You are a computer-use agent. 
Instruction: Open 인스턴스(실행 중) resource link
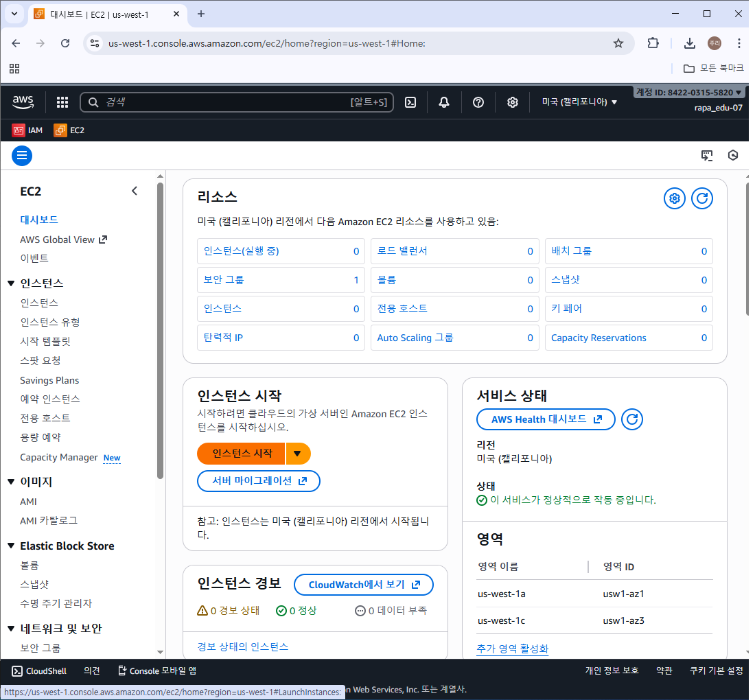tap(241, 250)
